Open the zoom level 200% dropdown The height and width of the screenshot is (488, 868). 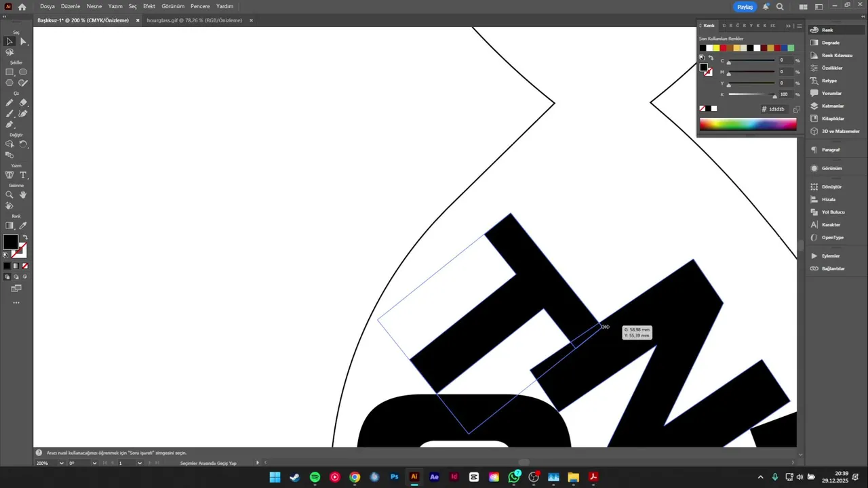pos(62,463)
